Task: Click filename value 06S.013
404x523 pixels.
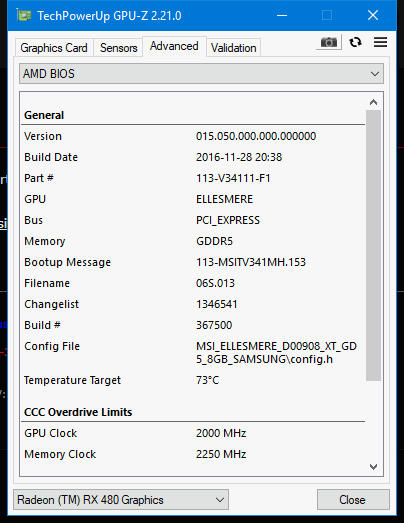Action: point(215,283)
